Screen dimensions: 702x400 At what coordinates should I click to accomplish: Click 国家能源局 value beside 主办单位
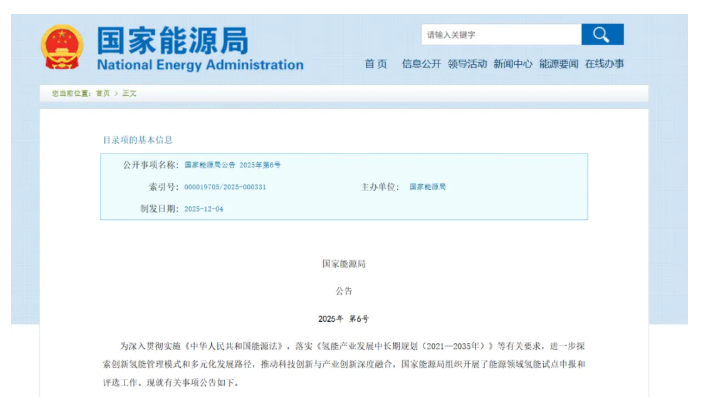428,187
